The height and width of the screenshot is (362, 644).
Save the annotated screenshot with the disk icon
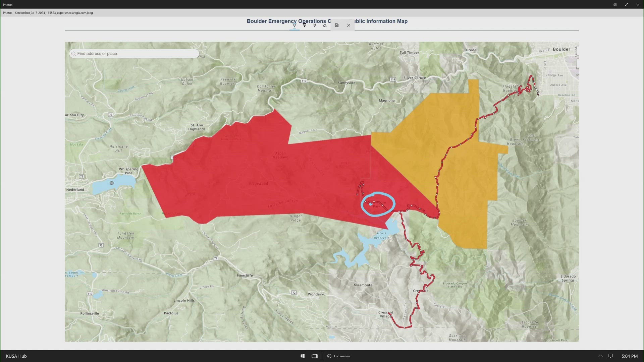pyautogui.click(x=336, y=25)
